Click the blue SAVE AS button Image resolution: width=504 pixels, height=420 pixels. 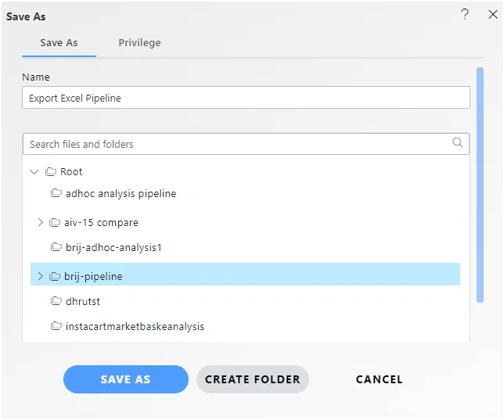(x=126, y=379)
